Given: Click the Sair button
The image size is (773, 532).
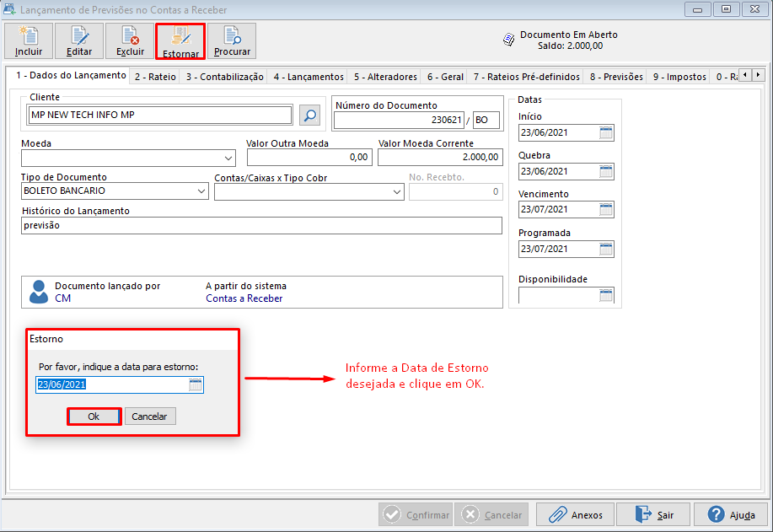Looking at the screenshot, I should click(x=653, y=515).
